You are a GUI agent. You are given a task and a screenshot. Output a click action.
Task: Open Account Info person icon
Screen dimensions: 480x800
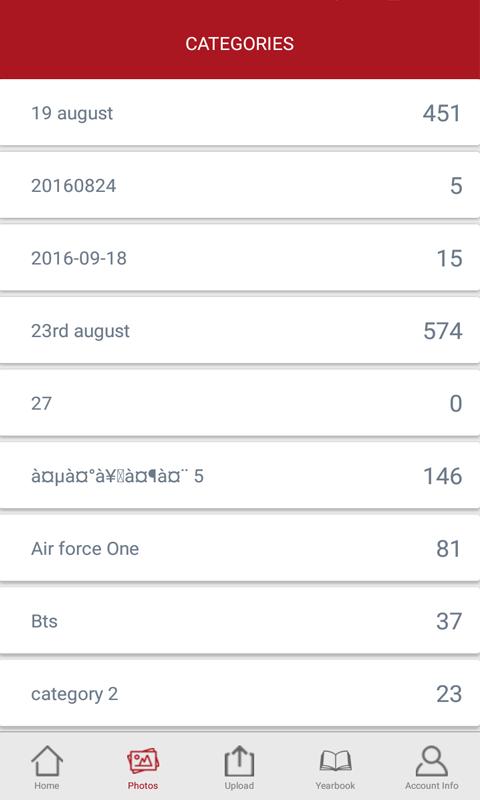[x=432, y=761]
